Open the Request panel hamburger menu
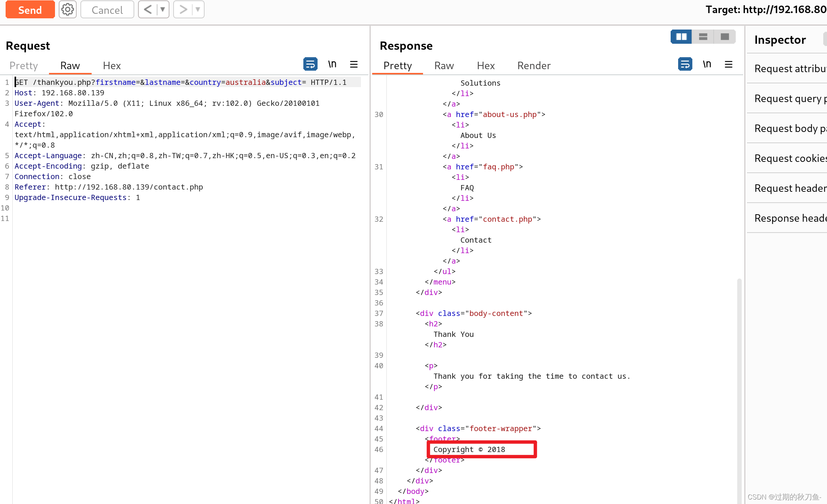 click(353, 64)
